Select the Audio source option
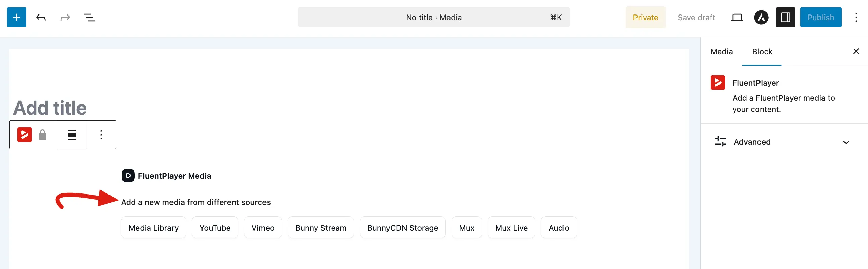Screen dimensions: 868x269 559,228
